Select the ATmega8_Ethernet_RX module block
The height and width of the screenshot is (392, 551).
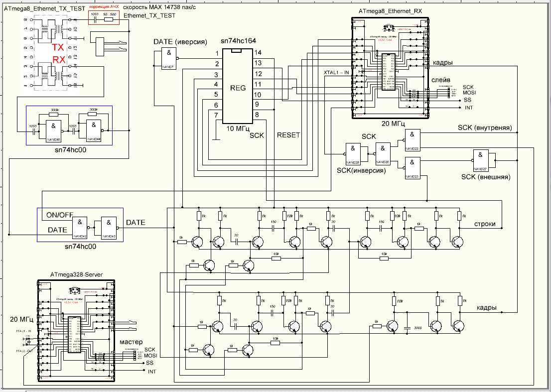[390, 68]
